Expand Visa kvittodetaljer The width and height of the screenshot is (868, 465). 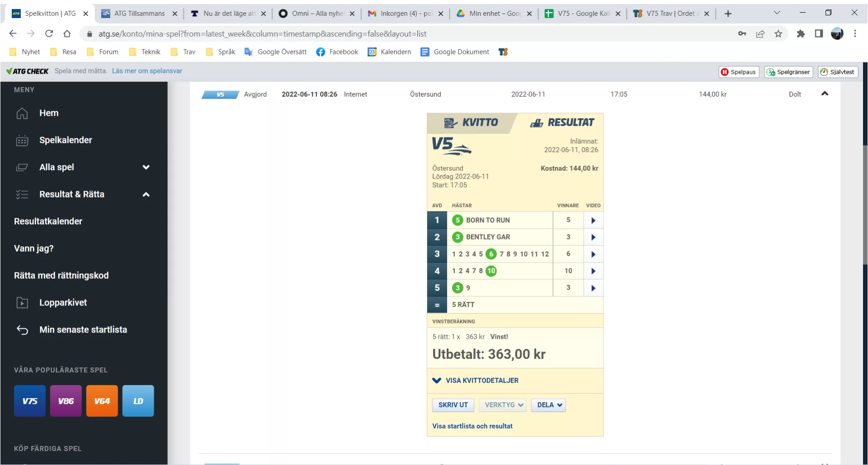481,380
